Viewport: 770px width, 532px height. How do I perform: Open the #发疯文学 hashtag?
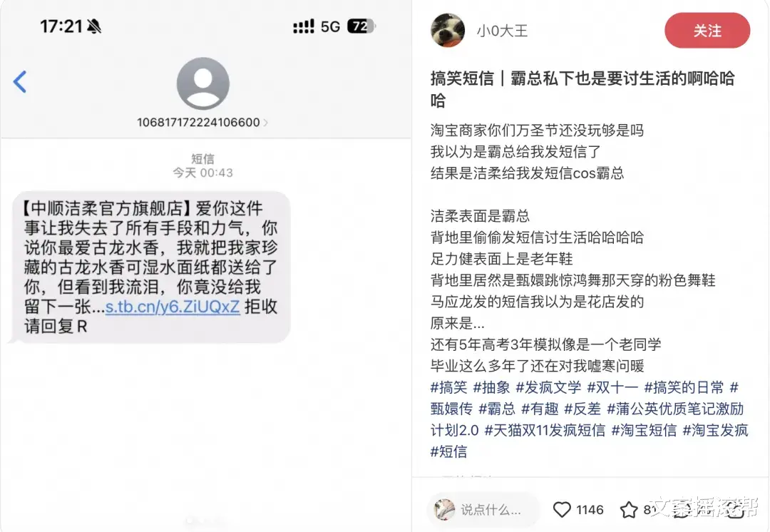point(548,387)
